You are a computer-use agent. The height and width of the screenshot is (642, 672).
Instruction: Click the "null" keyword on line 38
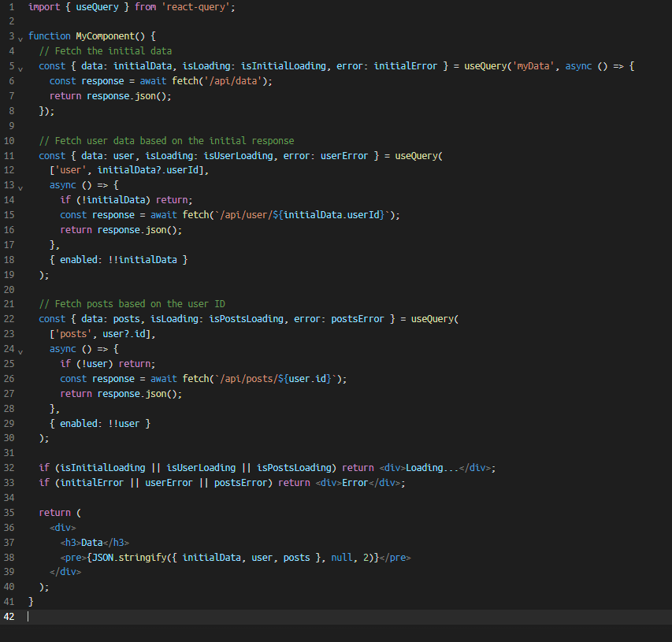pyautogui.click(x=342, y=558)
